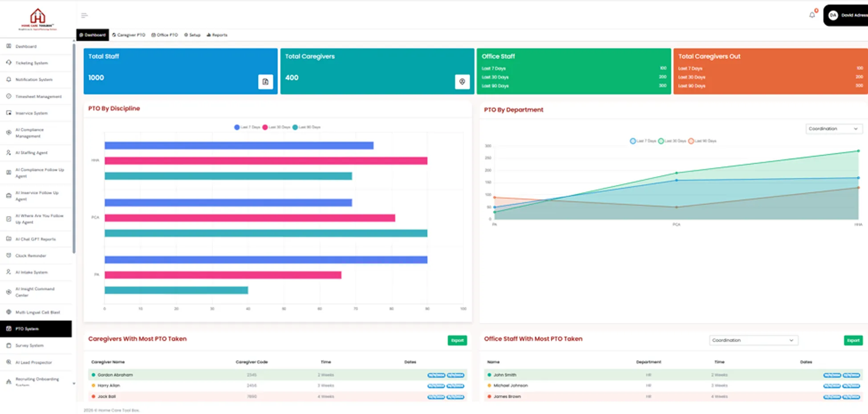Click AI Chat GPT Reports icon
The width and height of the screenshot is (868, 414).
[x=8, y=239]
